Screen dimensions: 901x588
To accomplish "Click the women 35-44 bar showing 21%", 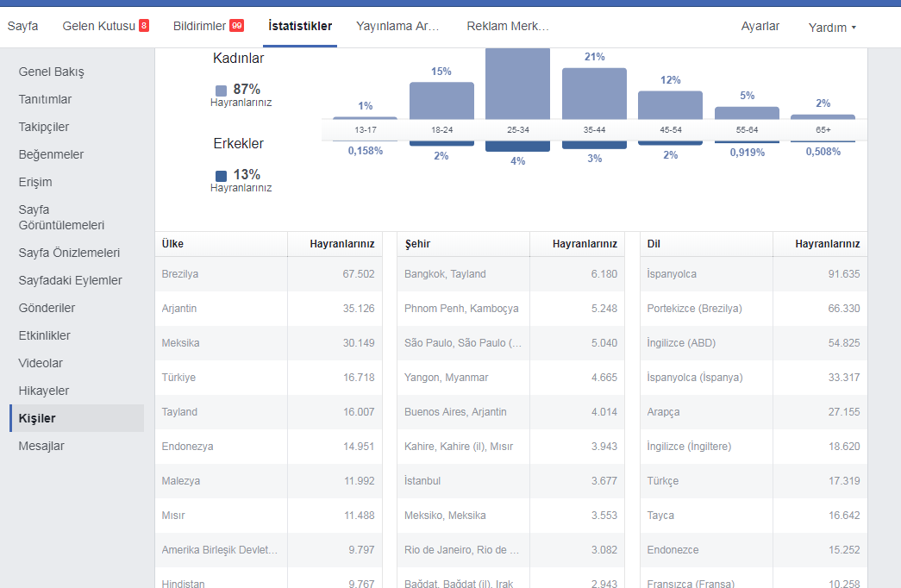I will pyautogui.click(x=594, y=94).
